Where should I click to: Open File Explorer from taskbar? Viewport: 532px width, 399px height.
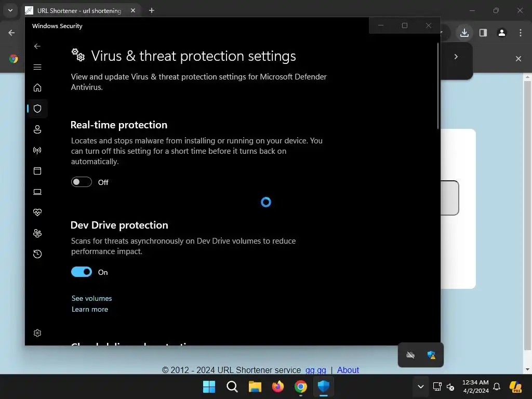pyautogui.click(x=255, y=387)
